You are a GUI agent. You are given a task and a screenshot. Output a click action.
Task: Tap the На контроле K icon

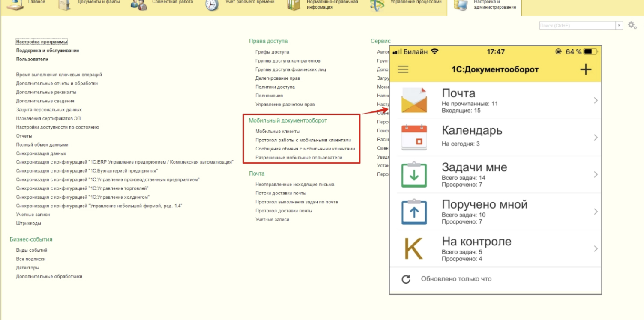(414, 248)
